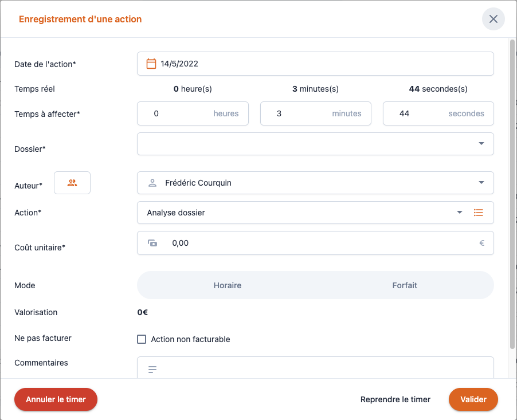Viewport: 517px width, 420px height.
Task: Switch mode to Forfait
Action: (405, 285)
